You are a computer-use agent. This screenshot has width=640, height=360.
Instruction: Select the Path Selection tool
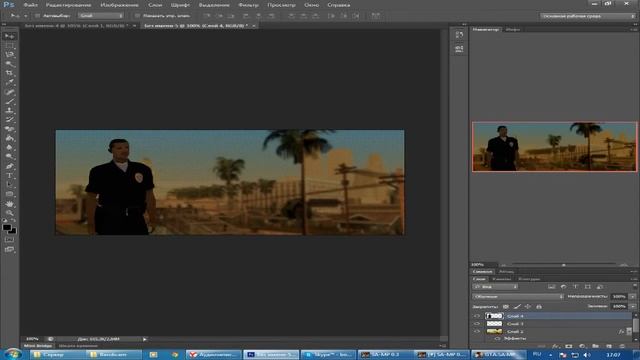9,184
